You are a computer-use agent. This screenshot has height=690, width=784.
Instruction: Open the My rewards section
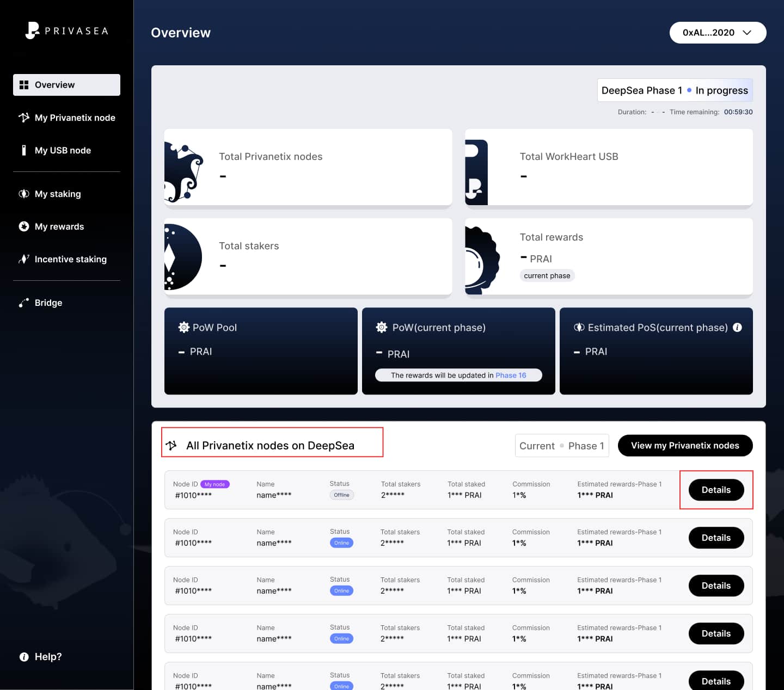tap(66, 226)
